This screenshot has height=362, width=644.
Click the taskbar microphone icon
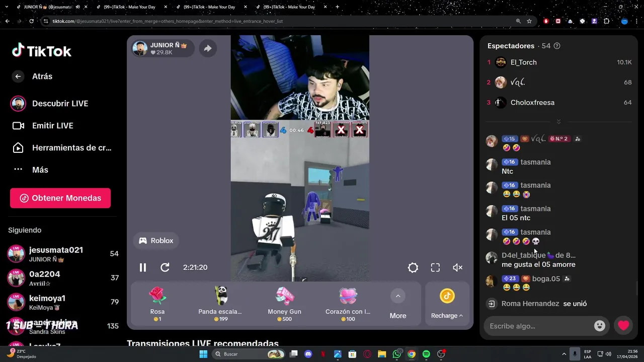point(575,354)
